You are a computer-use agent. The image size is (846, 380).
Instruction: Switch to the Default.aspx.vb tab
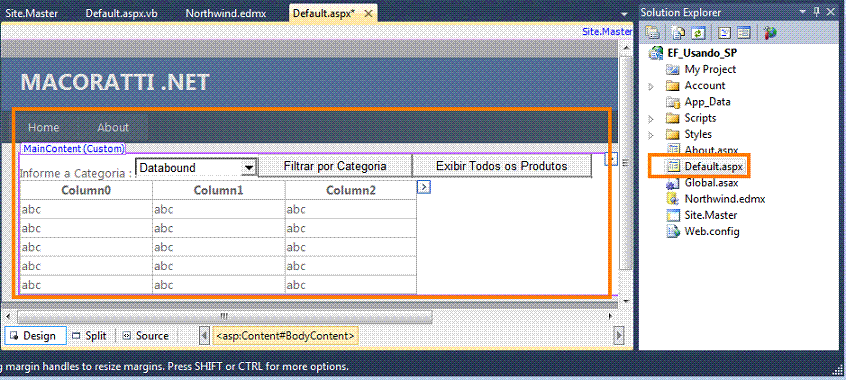click(x=121, y=13)
